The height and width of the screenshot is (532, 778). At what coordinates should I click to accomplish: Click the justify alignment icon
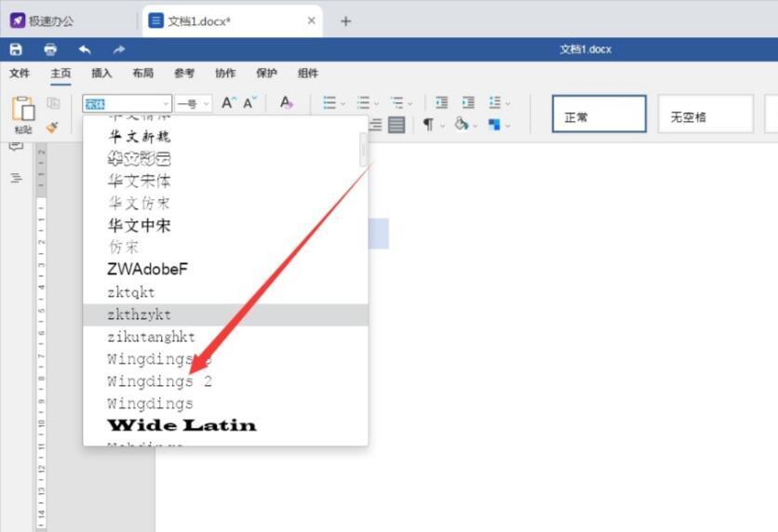(x=397, y=125)
